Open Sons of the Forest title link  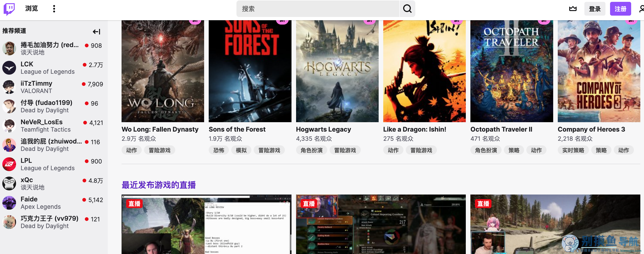pyautogui.click(x=237, y=129)
